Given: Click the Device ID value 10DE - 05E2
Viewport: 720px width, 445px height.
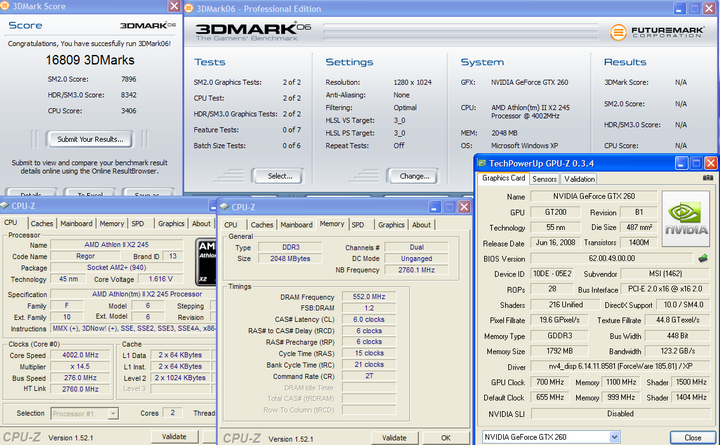Looking at the screenshot, I should pos(552,274).
